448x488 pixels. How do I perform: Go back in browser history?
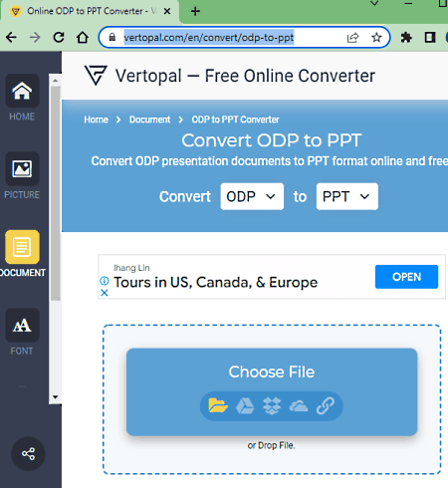(11, 37)
